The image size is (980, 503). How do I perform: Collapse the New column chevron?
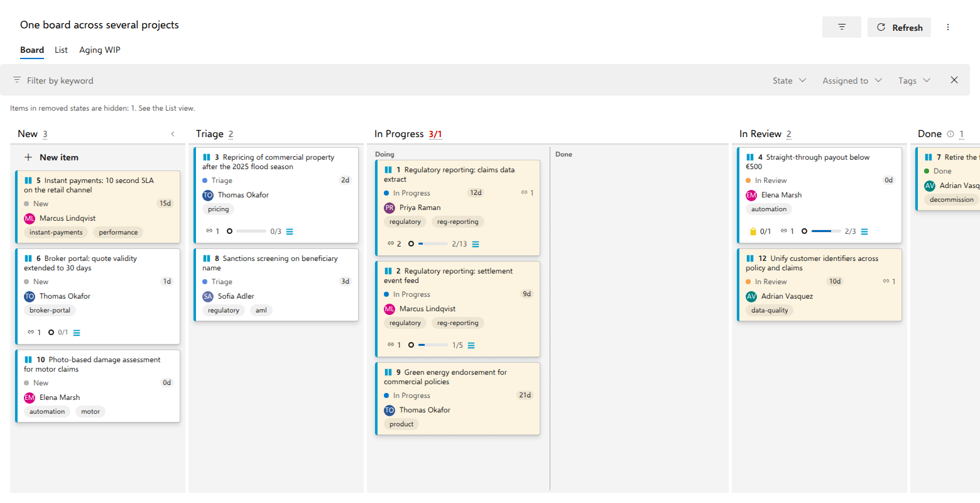click(173, 134)
